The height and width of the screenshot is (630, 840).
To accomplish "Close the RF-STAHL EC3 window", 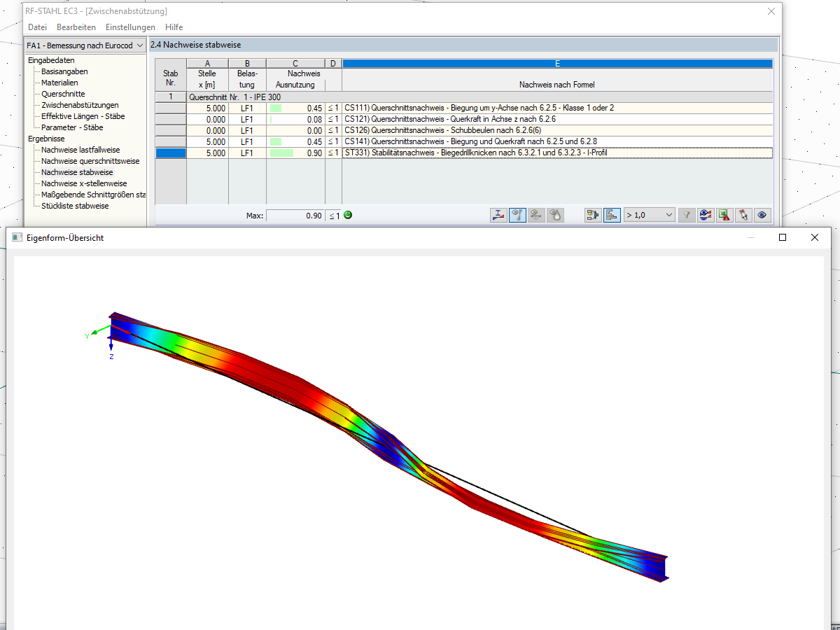I will pyautogui.click(x=771, y=11).
